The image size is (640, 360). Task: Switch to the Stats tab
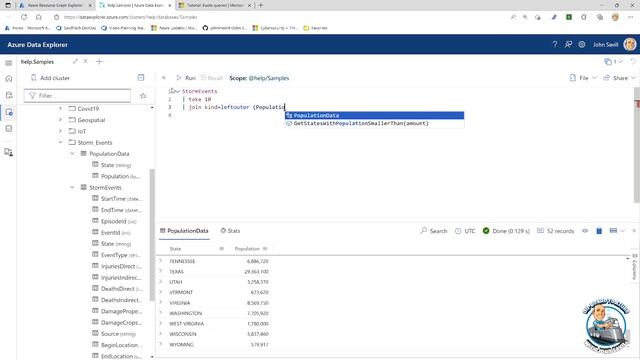[230, 231]
